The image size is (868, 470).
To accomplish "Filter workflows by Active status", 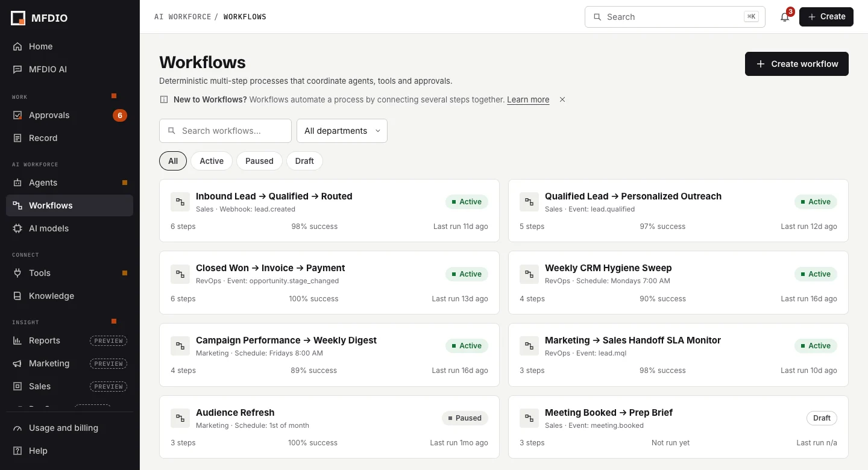I will click(x=212, y=161).
